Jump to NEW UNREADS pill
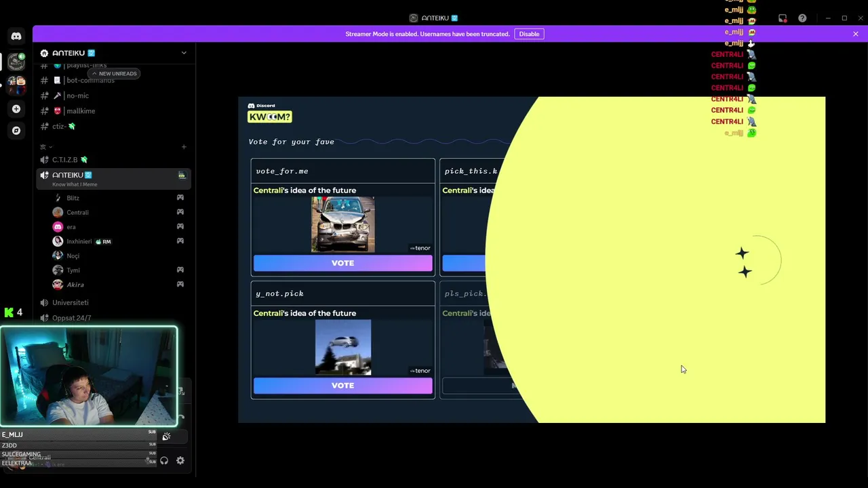This screenshot has height=488, width=868. pos(114,73)
